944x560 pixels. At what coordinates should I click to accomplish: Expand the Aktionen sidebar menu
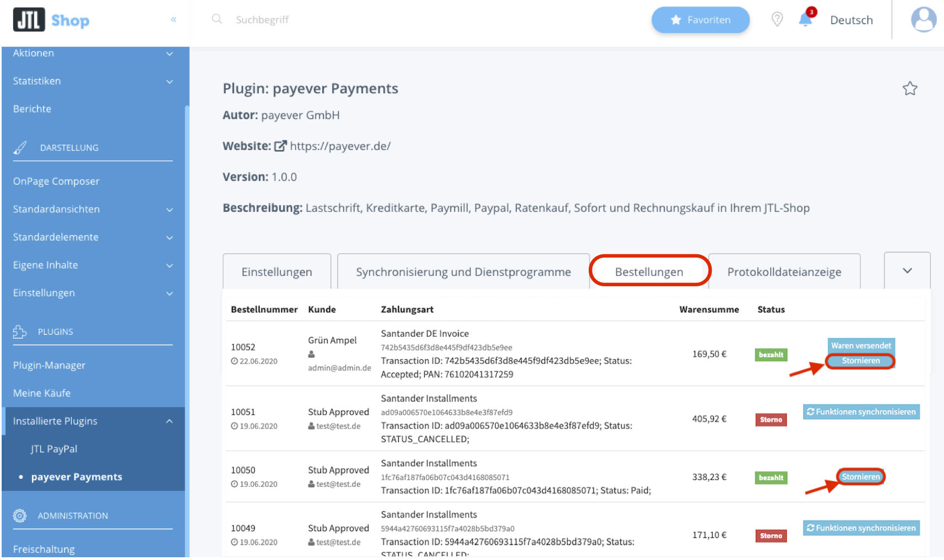[x=93, y=53]
